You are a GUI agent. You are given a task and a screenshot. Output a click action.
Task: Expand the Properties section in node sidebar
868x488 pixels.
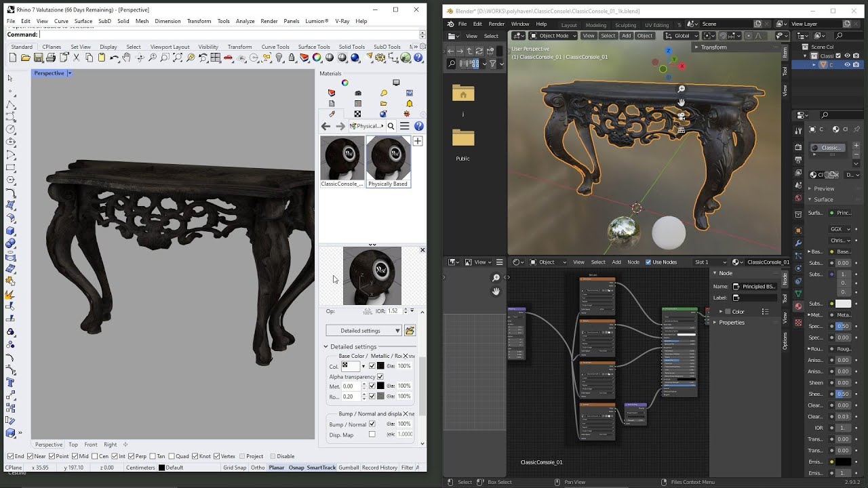(731, 323)
